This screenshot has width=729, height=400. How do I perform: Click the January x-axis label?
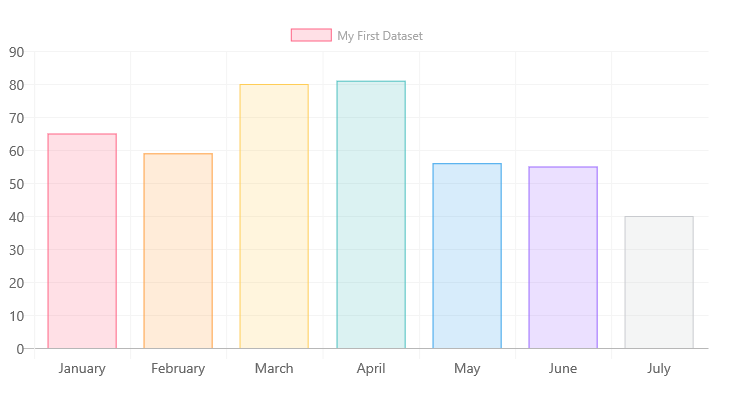click(x=82, y=368)
